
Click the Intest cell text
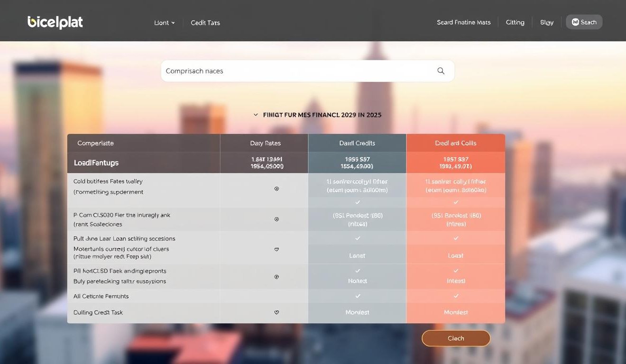456,281
